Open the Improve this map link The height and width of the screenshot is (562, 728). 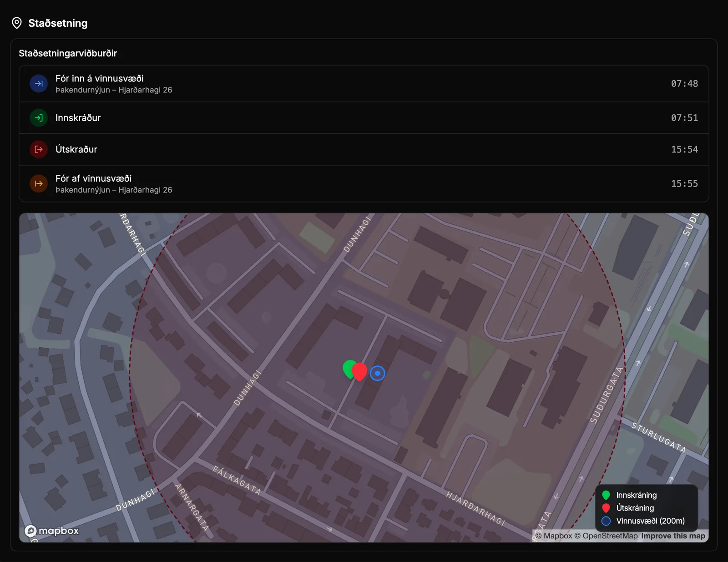pos(673,536)
